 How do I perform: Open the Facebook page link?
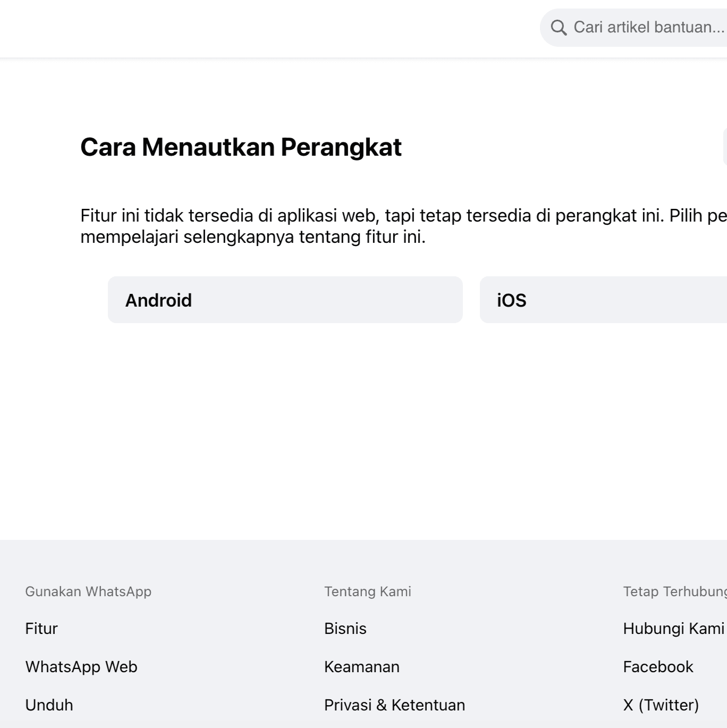pyautogui.click(x=658, y=667)
